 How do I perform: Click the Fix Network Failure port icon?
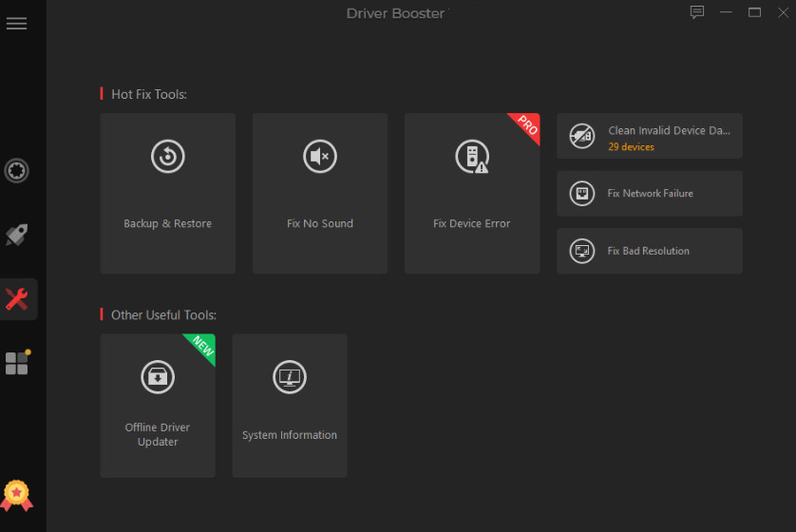coord(581,194)
